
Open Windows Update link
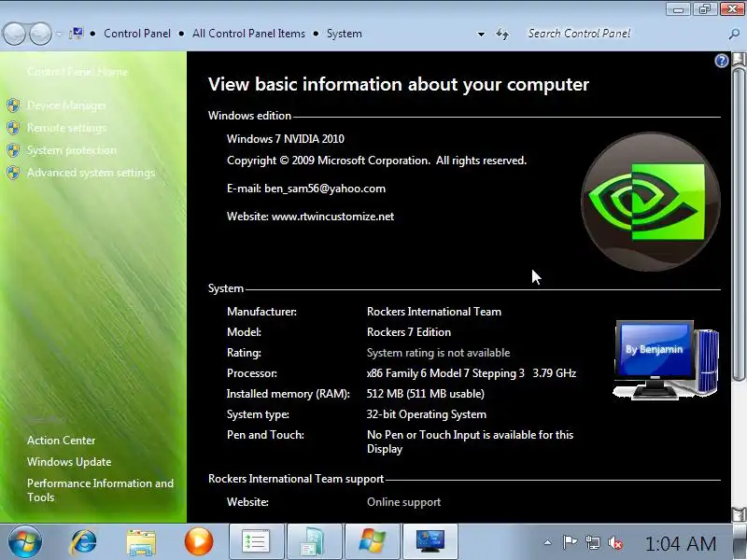[69, 461]
